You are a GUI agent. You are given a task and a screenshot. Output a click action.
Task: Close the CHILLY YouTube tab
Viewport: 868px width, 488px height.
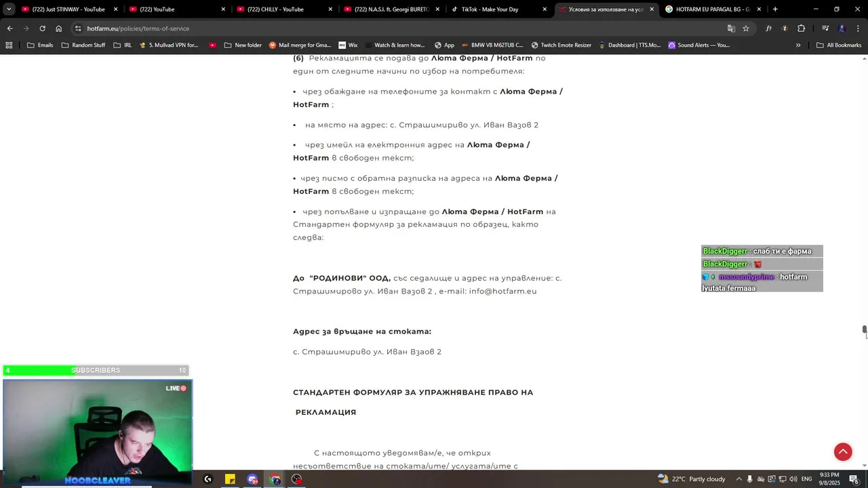coord(330,9)
